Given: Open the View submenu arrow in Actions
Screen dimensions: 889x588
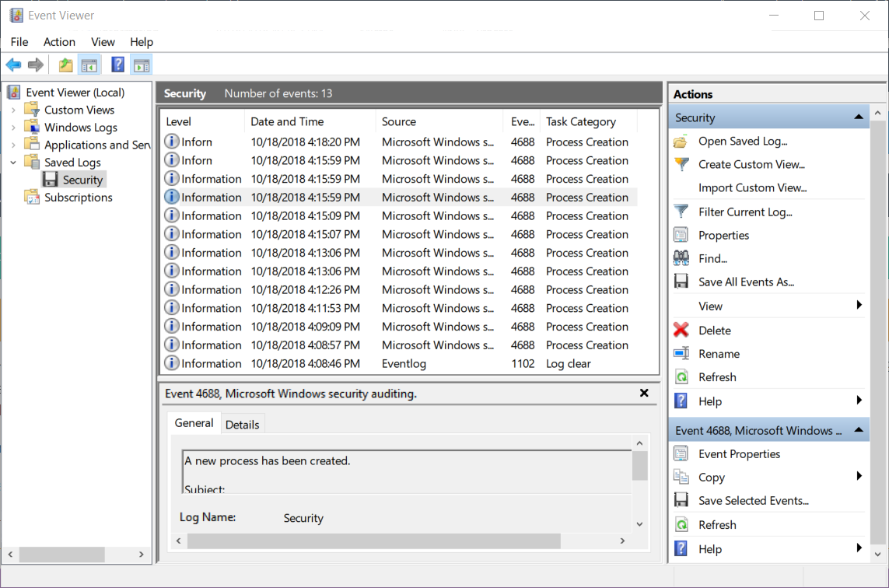Looking at the screenshot, I should (859, 305).
